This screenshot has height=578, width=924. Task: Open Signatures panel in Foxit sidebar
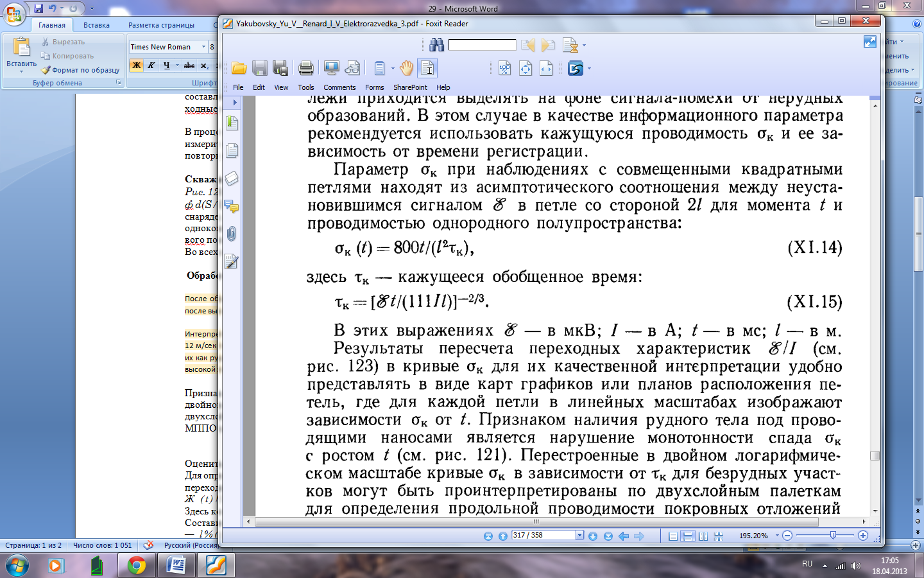pyautogui.click(x=232, y=261)
